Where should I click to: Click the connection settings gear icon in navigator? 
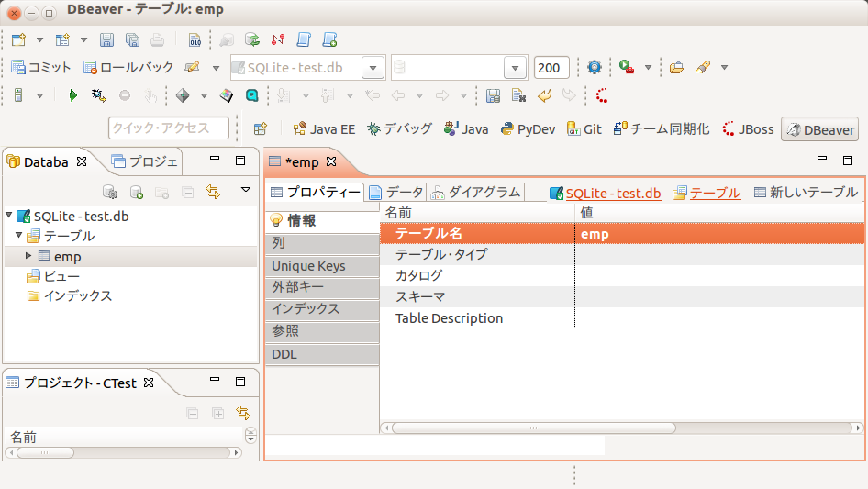click(x=110, y=192)
